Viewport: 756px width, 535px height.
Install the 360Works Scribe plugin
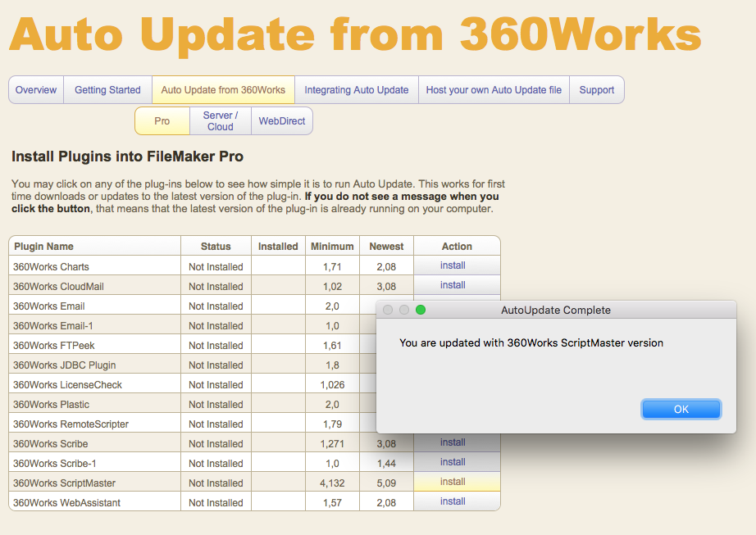[x=453, y=442]
